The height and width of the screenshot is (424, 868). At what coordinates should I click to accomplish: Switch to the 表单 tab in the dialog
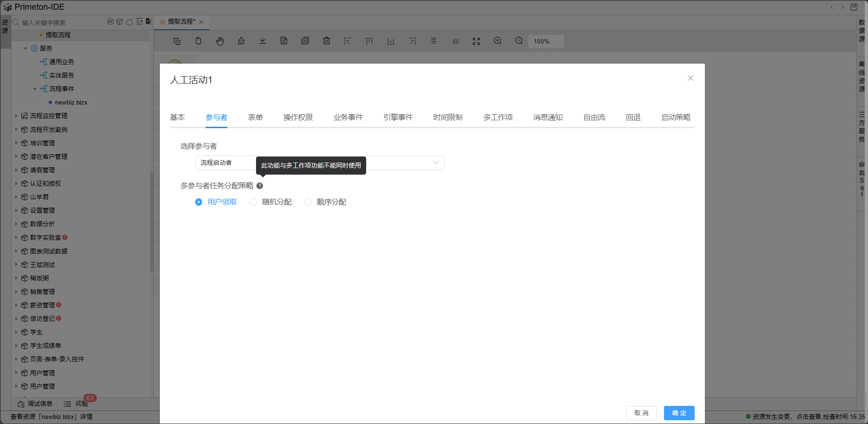point(256,117)
